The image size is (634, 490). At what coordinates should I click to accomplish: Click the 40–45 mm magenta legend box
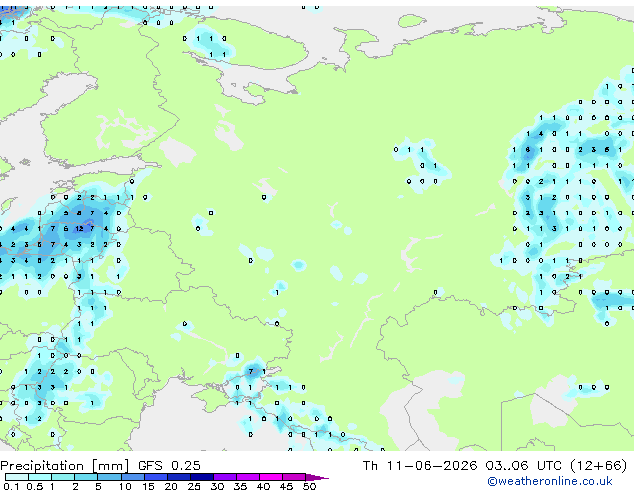tap(271, 477)
